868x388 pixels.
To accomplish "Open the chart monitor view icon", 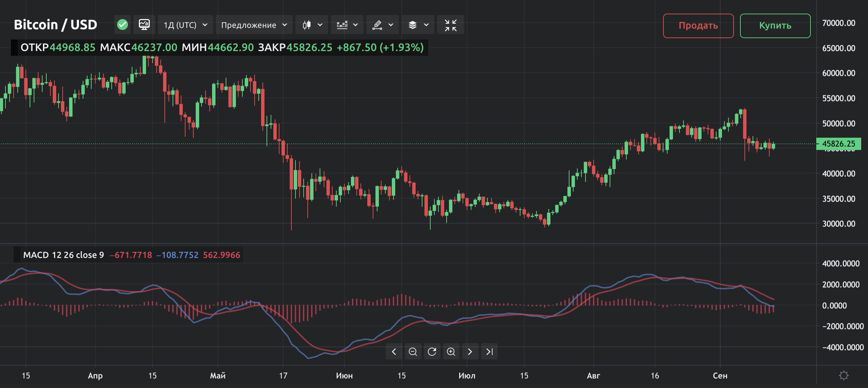I will coord(144,25).
